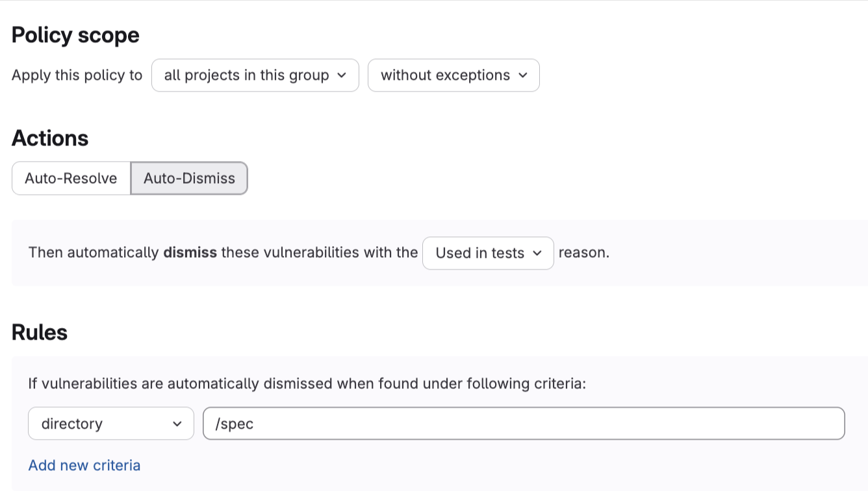The width and height of the screenshot is (868, 491).
Task: Click the Policy scope section heading
Action: click(x=75, y=35)
